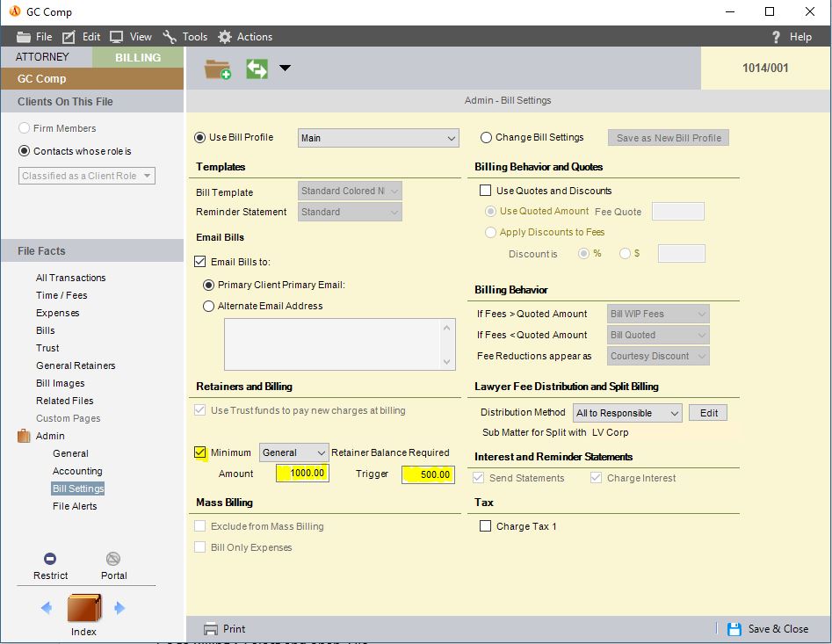
Task: Switch to the BILLING tab
Action: point(138,57)
